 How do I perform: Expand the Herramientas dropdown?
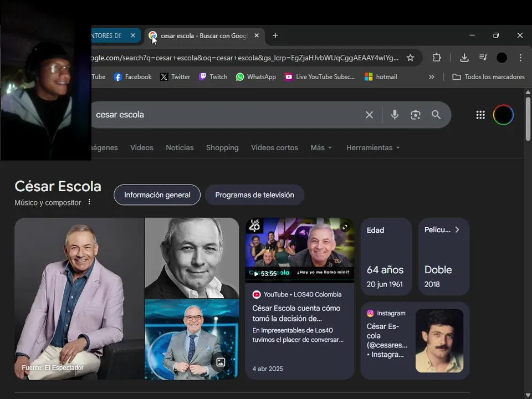373,147
